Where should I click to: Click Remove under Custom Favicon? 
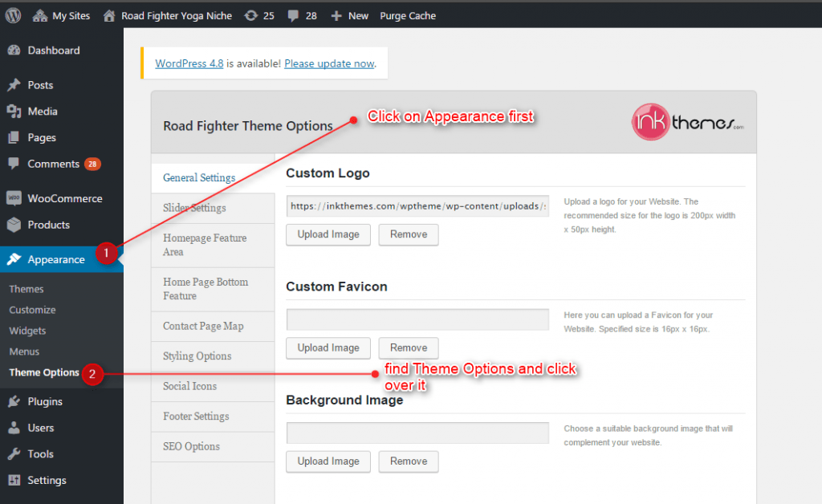click(x=409, y=348)
